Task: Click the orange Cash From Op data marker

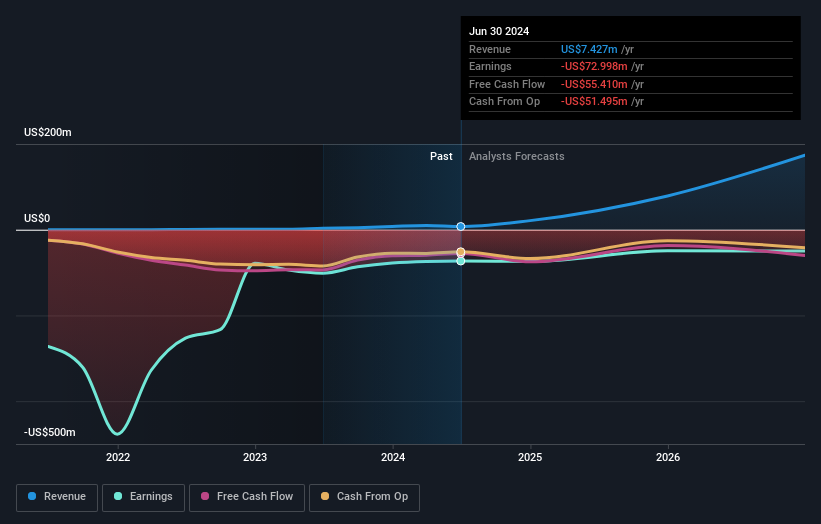Action: click(x=461, y=252)
